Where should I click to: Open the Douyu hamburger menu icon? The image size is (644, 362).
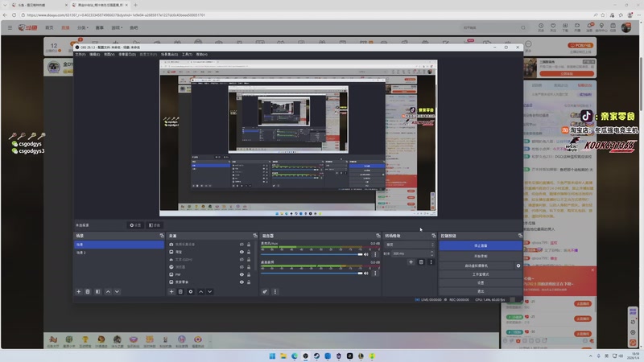pyautogui.click(x=10, y=27)
